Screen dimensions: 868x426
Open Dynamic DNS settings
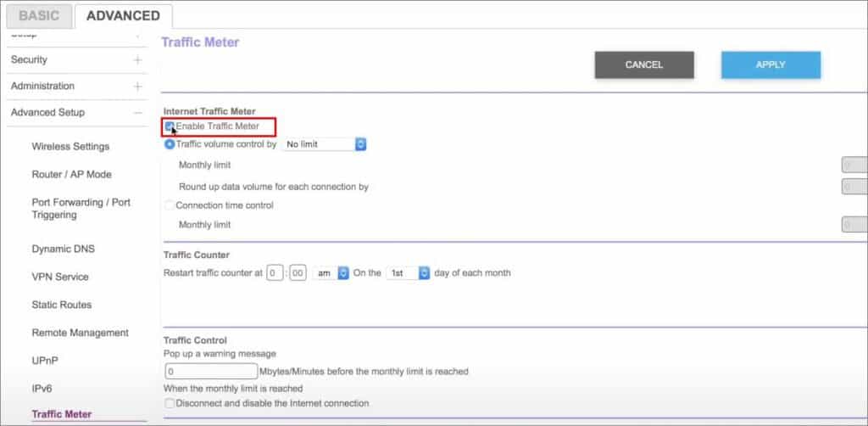point(63,249)
